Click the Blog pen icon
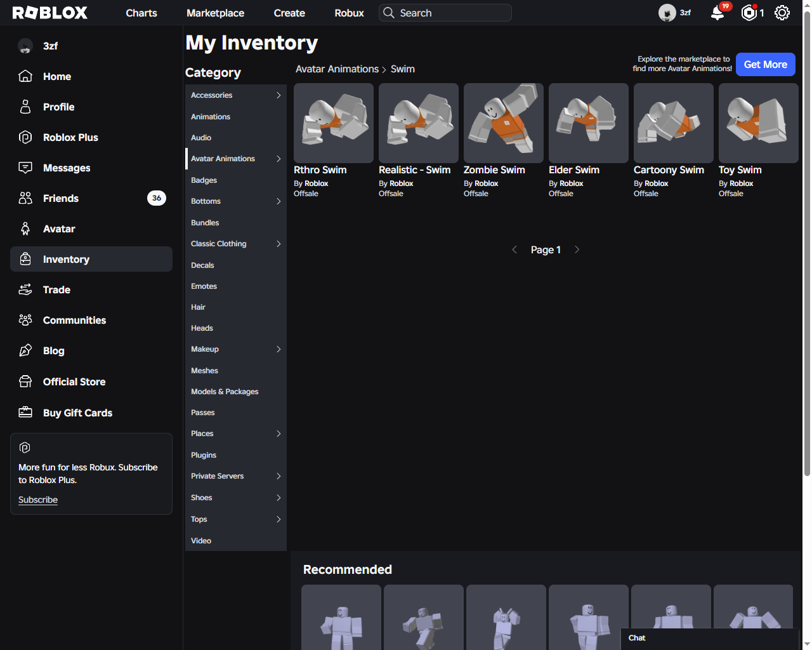Screen dimensions: 812x650 25,350
